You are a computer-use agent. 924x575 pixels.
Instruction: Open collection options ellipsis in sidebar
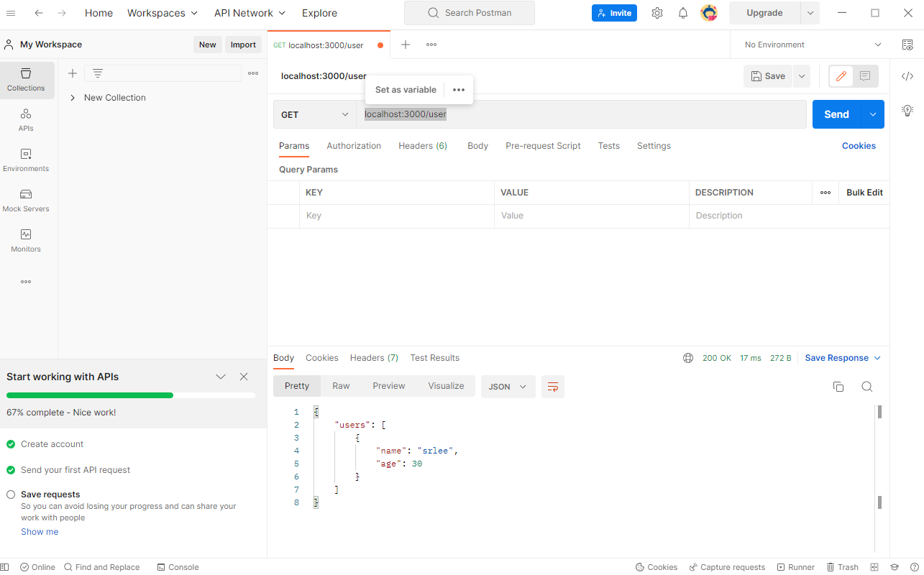click(253, 73)
